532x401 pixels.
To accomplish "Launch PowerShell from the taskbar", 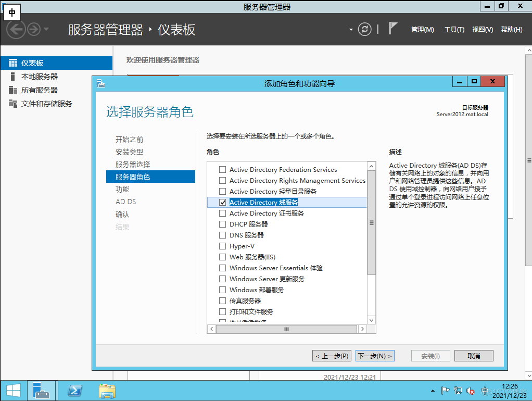I will (75, 391).
